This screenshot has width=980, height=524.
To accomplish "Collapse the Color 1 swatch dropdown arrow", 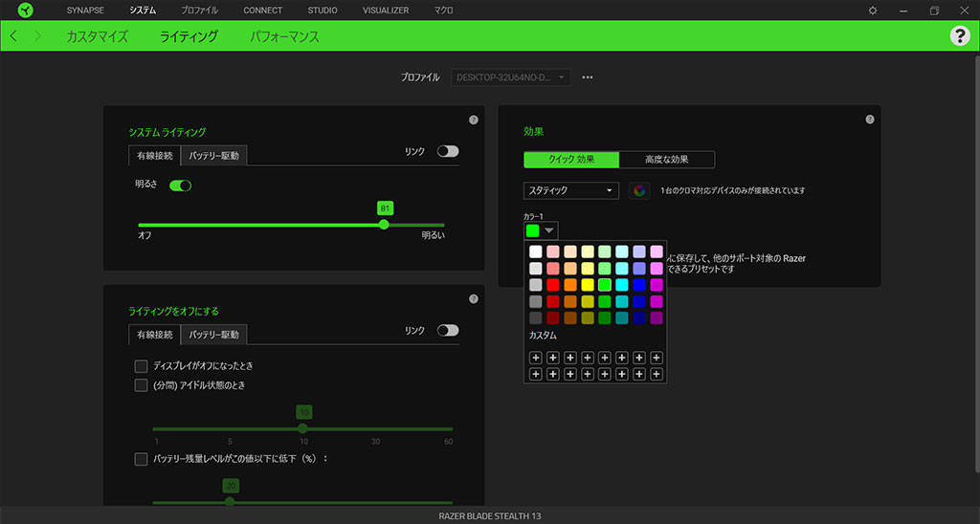I will 548,230.
